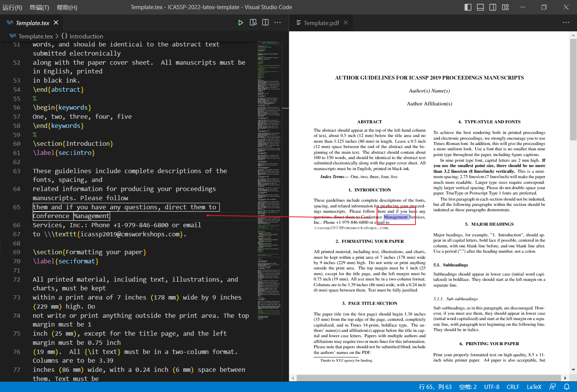Click the "5.1. Subheadings" heading in PDF

point(451,265)
